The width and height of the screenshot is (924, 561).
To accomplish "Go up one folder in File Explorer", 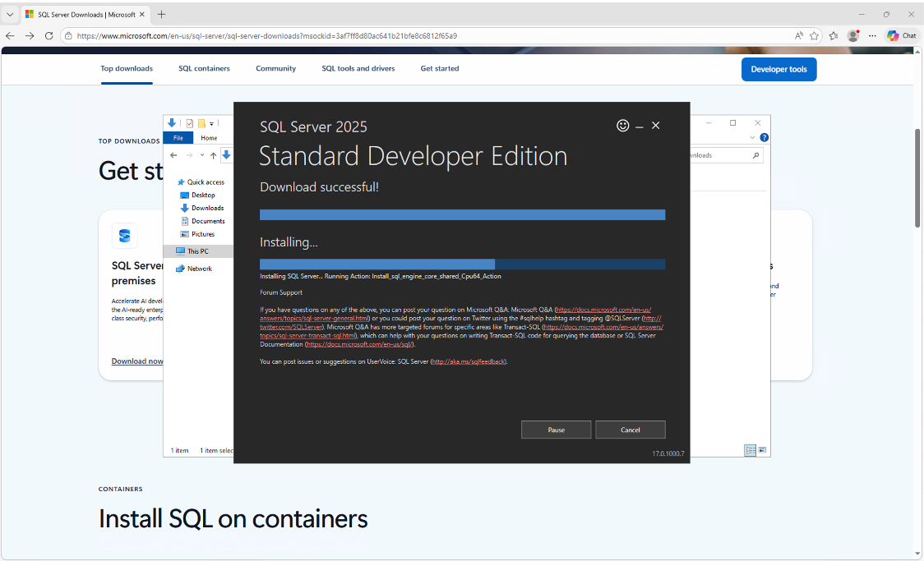I will pos(213,155).
